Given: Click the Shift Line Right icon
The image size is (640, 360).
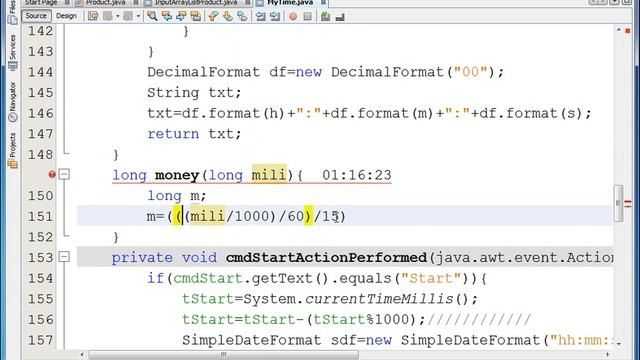Looking at the screenshot, I should tap(275, 16).
